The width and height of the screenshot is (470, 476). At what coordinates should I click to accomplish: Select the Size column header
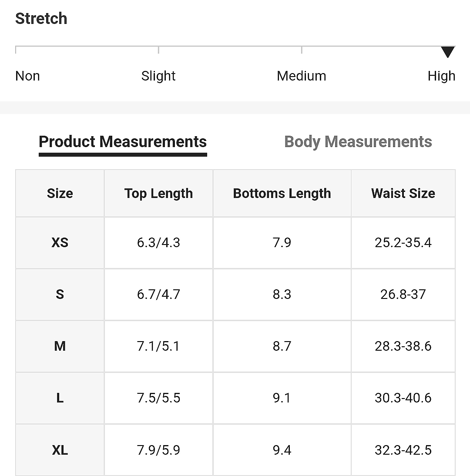click(60, 193)
